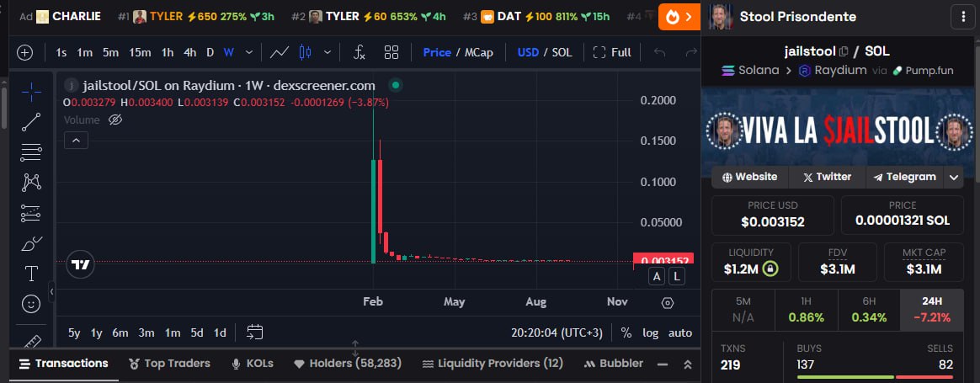This screenshot has width=980, height=383.
Task: Switch to the Bubbler tab
Action: (613, 364)
